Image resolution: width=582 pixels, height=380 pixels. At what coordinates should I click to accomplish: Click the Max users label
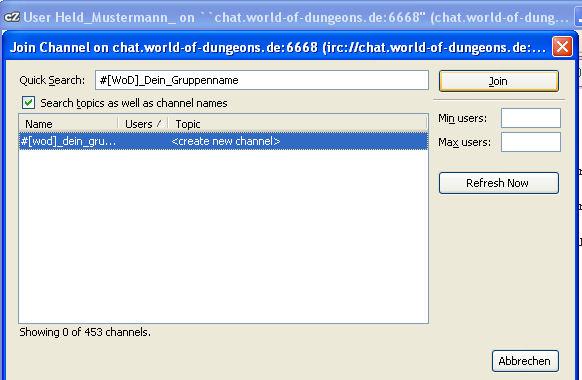pos(464,142)
